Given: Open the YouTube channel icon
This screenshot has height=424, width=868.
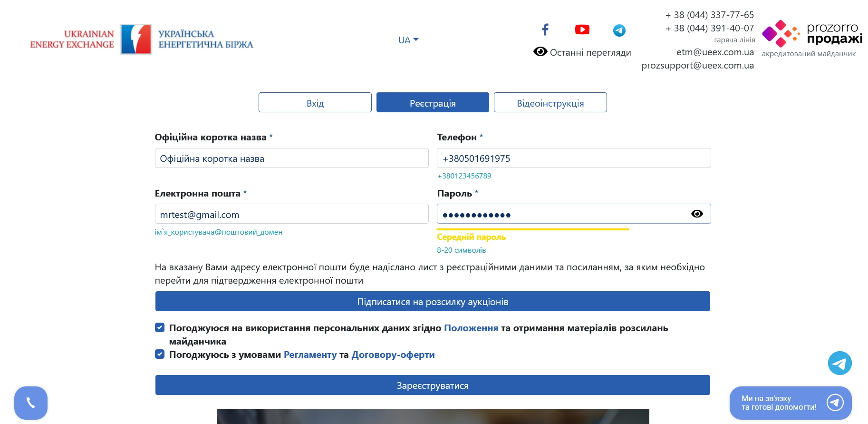Looking at the screenshot, I should (x=582, y=30).
